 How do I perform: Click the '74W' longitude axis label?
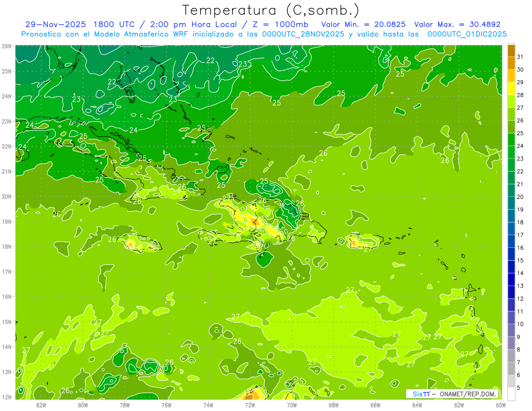pyautogui.click(x=208, y=405)
